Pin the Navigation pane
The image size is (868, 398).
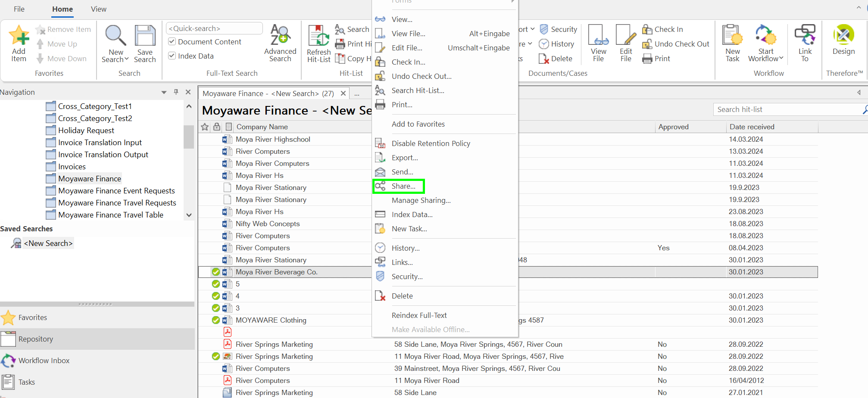(x=176, y=92)
